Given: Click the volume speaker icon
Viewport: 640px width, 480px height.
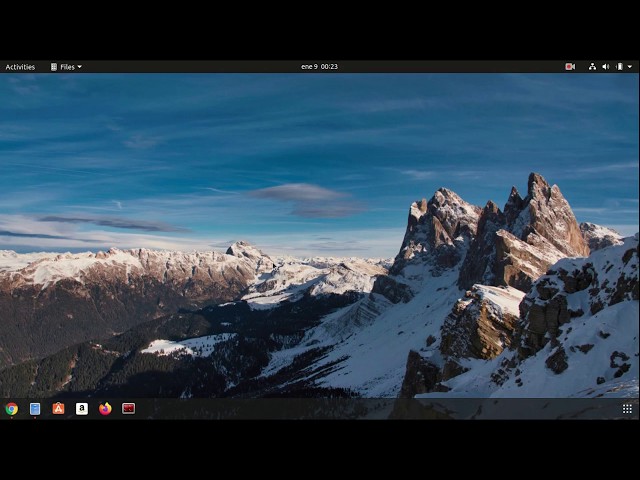Looking at the screenshot, I should tap(606, 67).
